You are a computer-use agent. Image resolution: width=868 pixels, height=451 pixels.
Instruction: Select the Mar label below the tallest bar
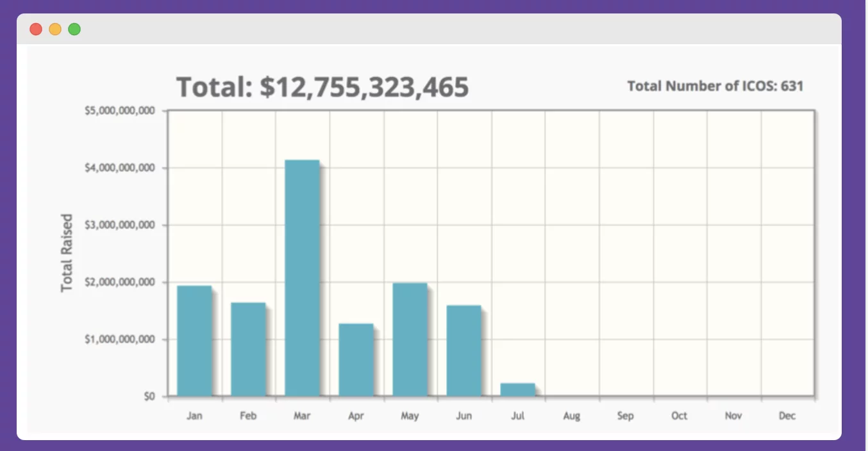[x=303, y=415]
